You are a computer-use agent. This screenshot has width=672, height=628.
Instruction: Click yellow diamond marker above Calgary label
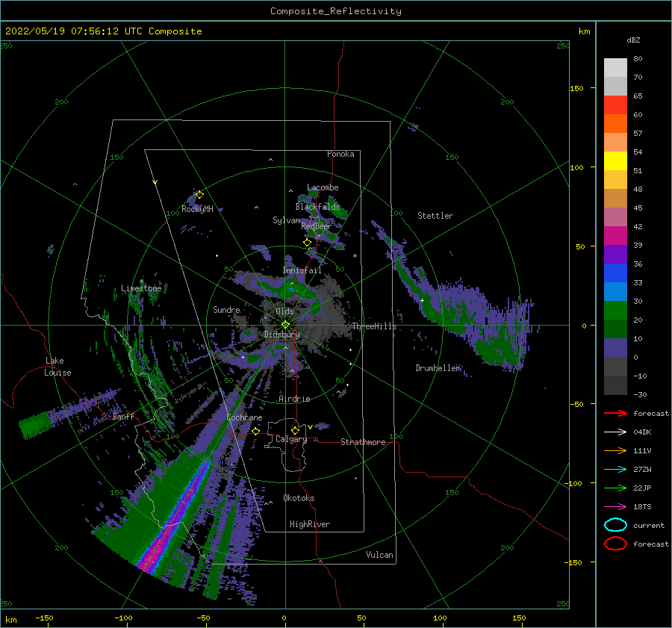295,430
